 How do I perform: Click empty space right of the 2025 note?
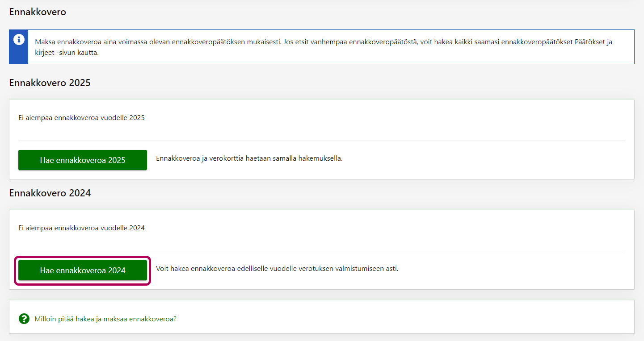[483, 160]
